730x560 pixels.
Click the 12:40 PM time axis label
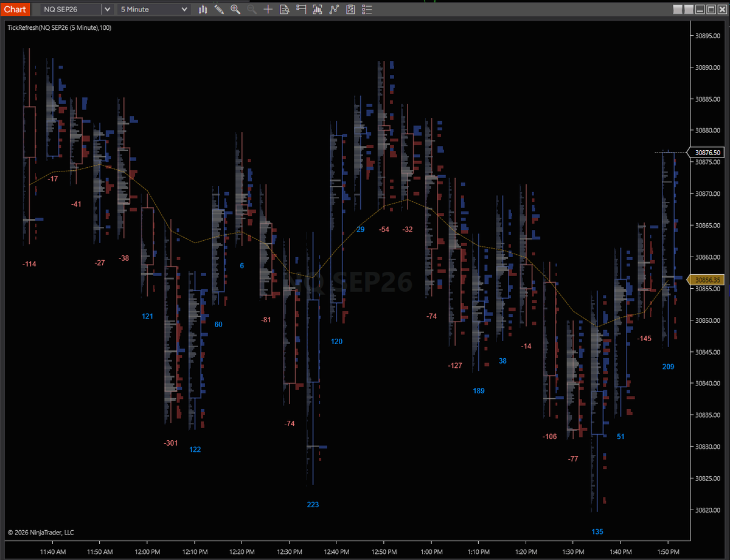click(336, 551)
